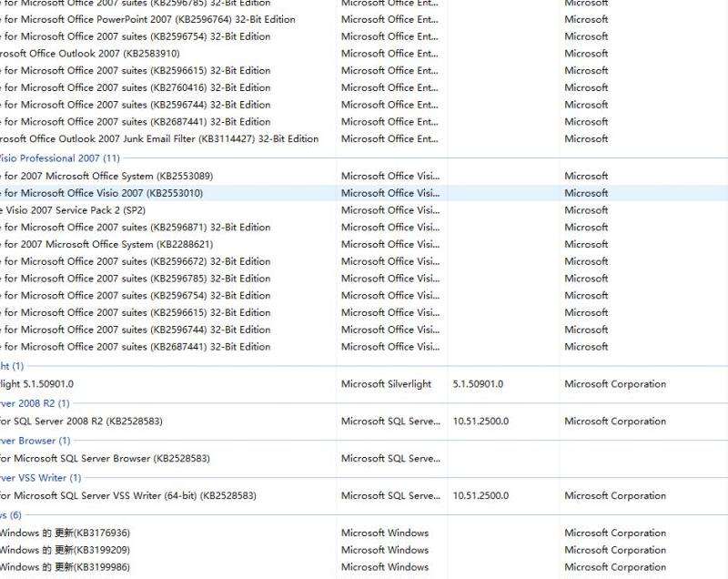Select the KB2596871 Office 2007 suites update
Viewport: 728px width, 579px height.
pyautogui.click(x=135, y=228)
